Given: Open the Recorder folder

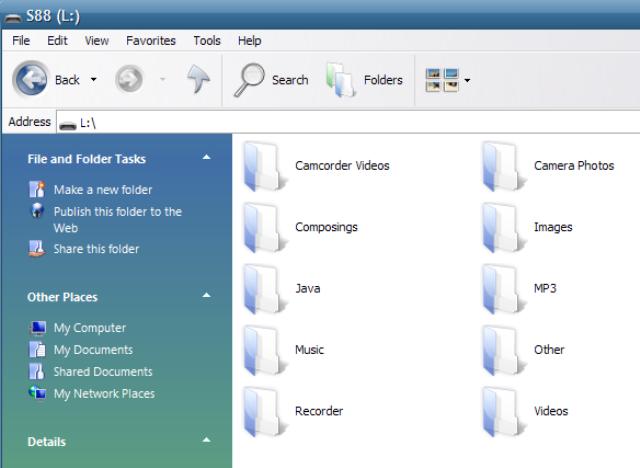Looking at the screenshot, I should click(265, 411).
